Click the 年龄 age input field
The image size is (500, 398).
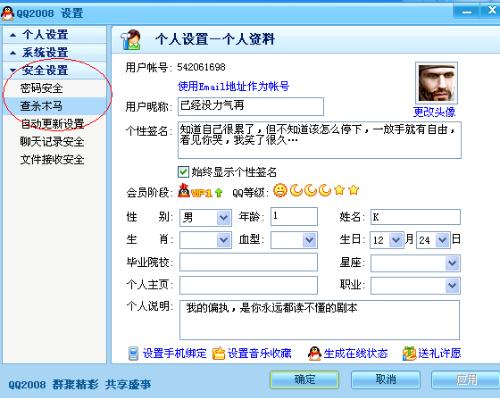(294, 217)
